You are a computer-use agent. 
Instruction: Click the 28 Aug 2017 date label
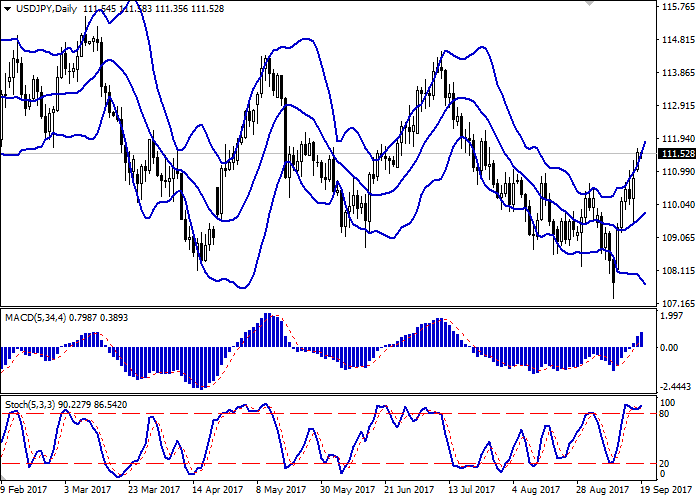click(602, 490)
